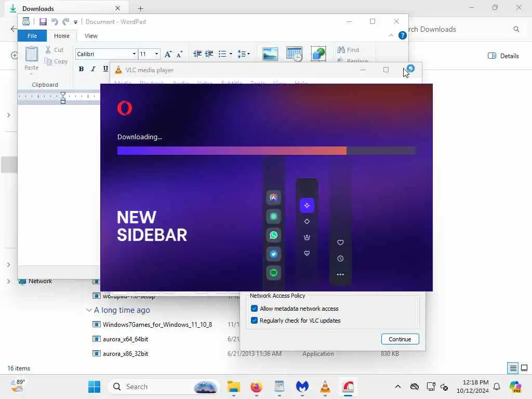Open Firefox from the taskbar
532x399 pixels.
pyautogui.click(x=257, y=387)
